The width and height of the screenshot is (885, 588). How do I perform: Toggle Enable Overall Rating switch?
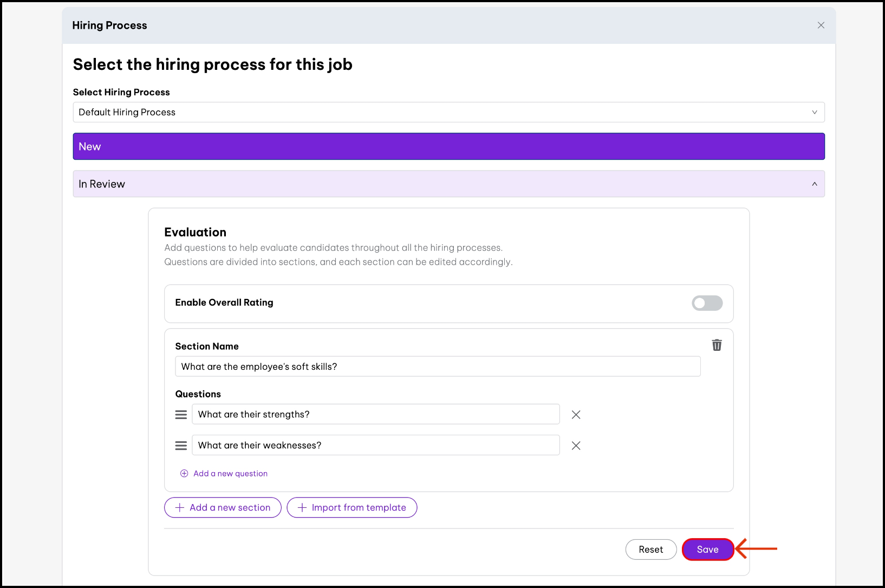pos(707,303)
